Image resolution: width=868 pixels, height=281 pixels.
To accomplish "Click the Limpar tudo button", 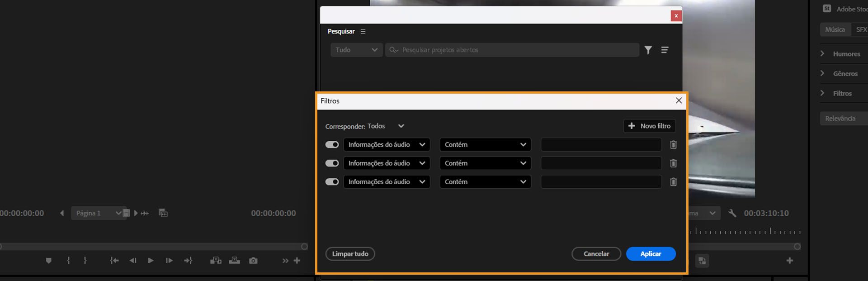I will point(350,254).
